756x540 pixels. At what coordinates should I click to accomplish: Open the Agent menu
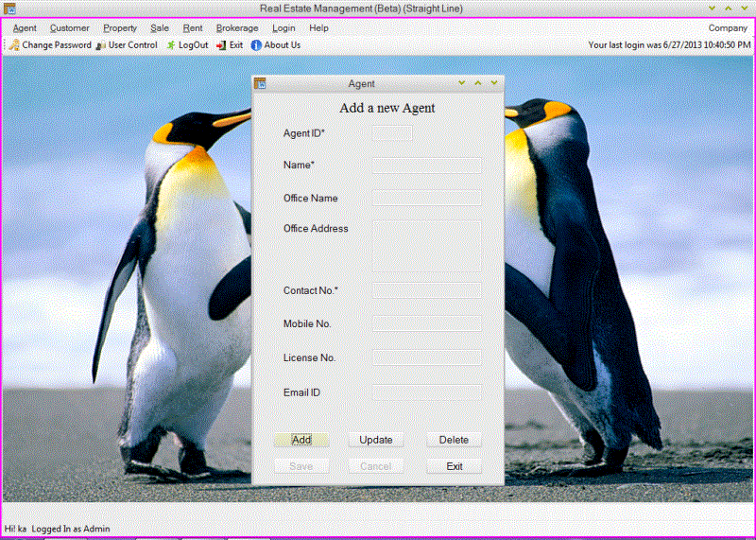coord(25,28)
